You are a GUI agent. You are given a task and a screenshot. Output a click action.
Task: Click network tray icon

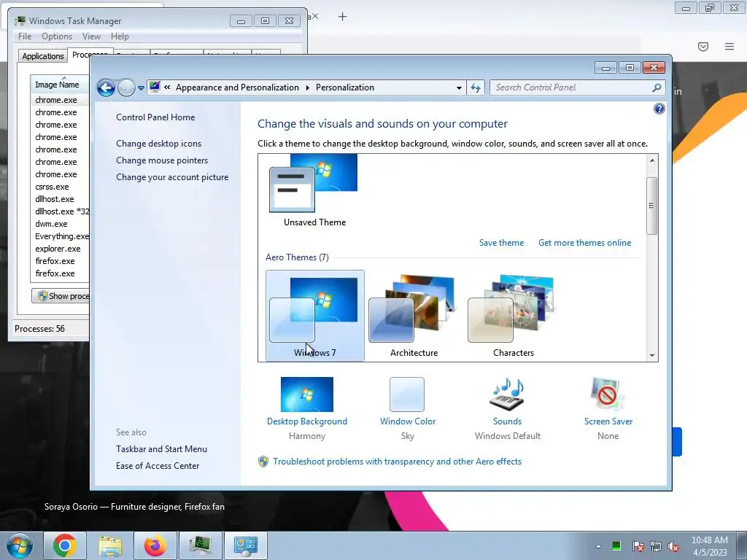click(656, 546)
